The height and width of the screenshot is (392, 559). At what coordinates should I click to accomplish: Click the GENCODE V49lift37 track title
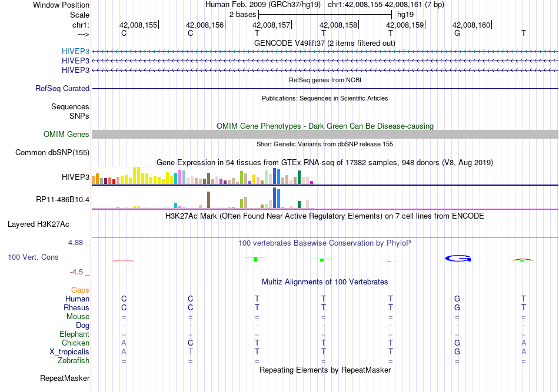tap(325, 43)
